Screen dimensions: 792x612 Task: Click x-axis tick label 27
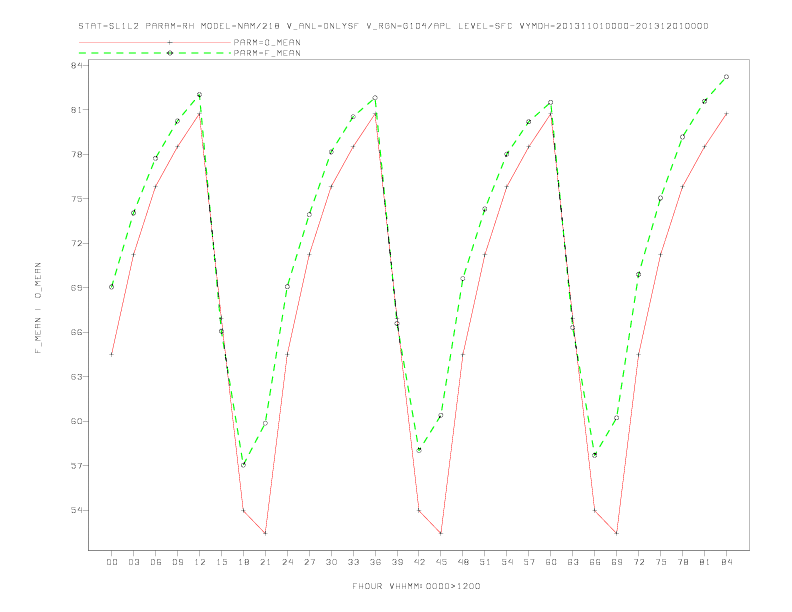pos(309,562)
